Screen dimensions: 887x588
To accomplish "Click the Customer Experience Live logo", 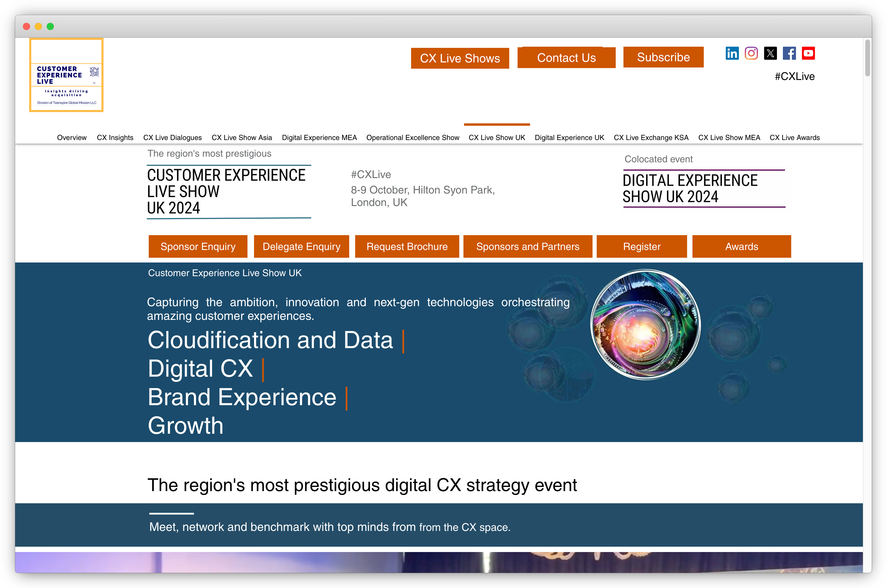I will coord(66,75).
